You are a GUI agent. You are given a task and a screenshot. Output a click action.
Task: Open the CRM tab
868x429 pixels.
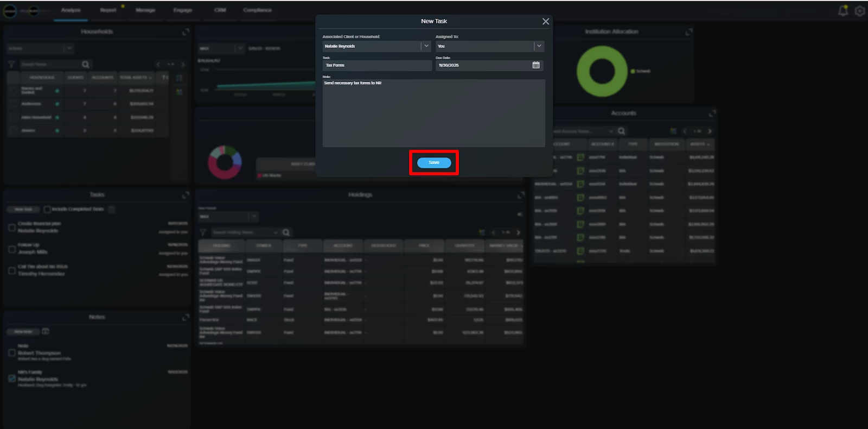tap(220, 10)
